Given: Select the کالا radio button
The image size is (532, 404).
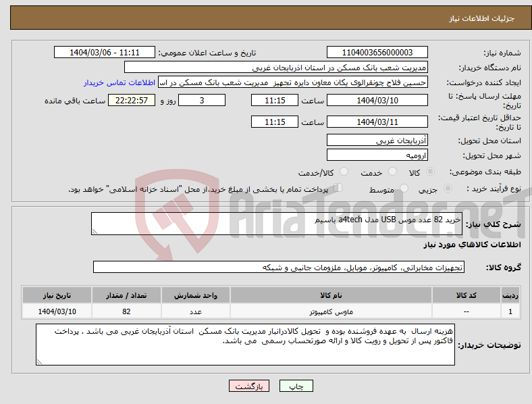Looking at the screenshot, I should [x=430, y=172].
